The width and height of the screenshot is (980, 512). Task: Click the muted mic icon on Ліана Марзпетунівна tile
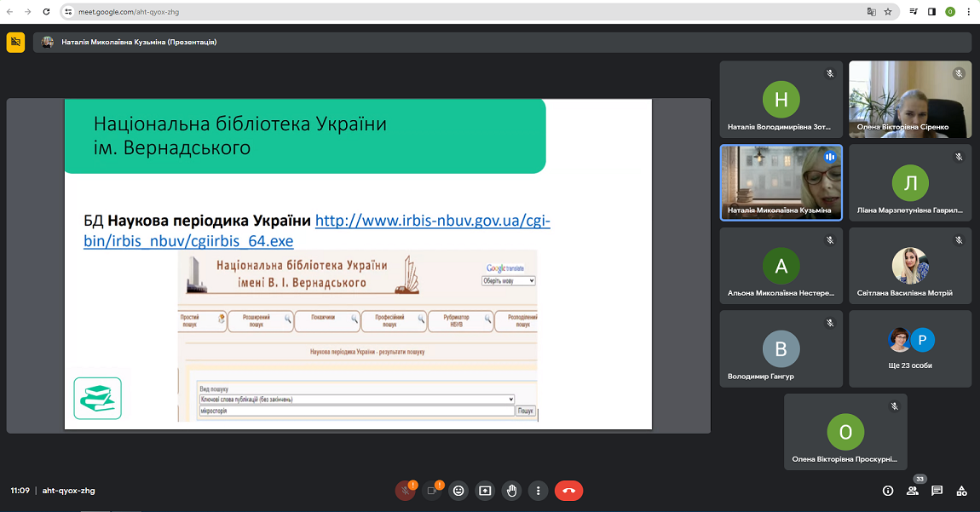click(959, 157)
